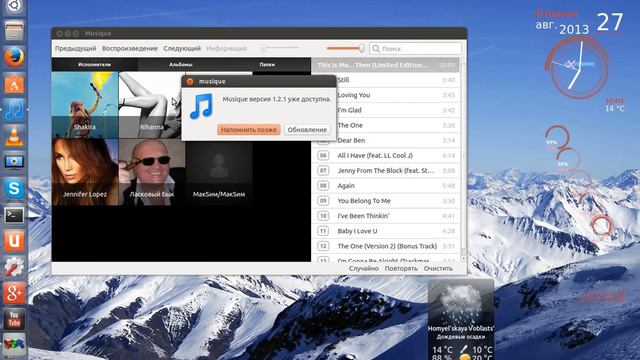Open the system tools wrench dock icon

(x=14, y=267)
